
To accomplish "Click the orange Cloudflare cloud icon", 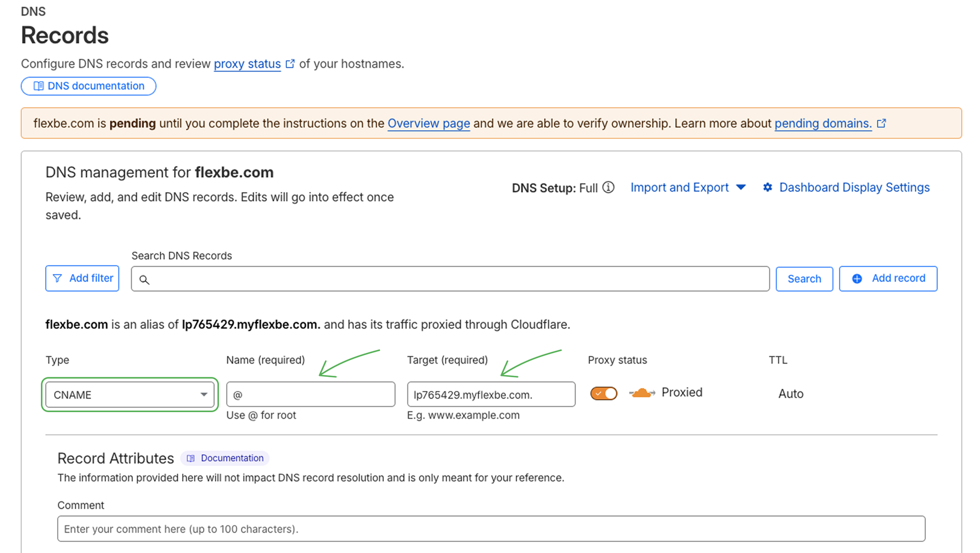I will click(642, 393).
